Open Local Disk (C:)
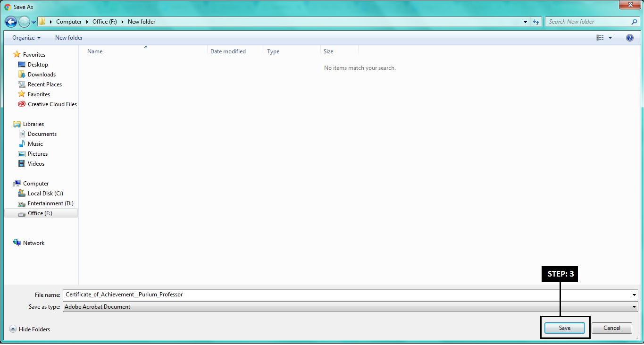Viewport: 644px width, 345px height. pos(45,194)
